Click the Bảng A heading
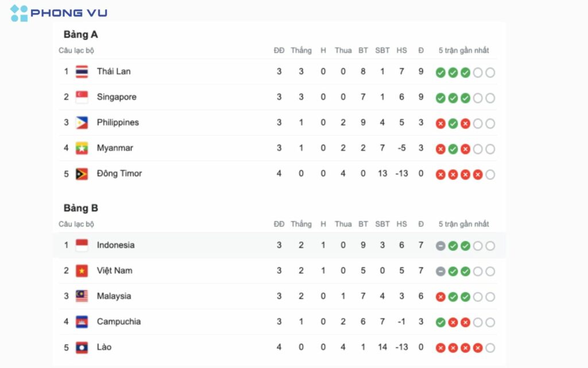The height and width of the screenshot is (368, 588). click(x=80, y=34)
